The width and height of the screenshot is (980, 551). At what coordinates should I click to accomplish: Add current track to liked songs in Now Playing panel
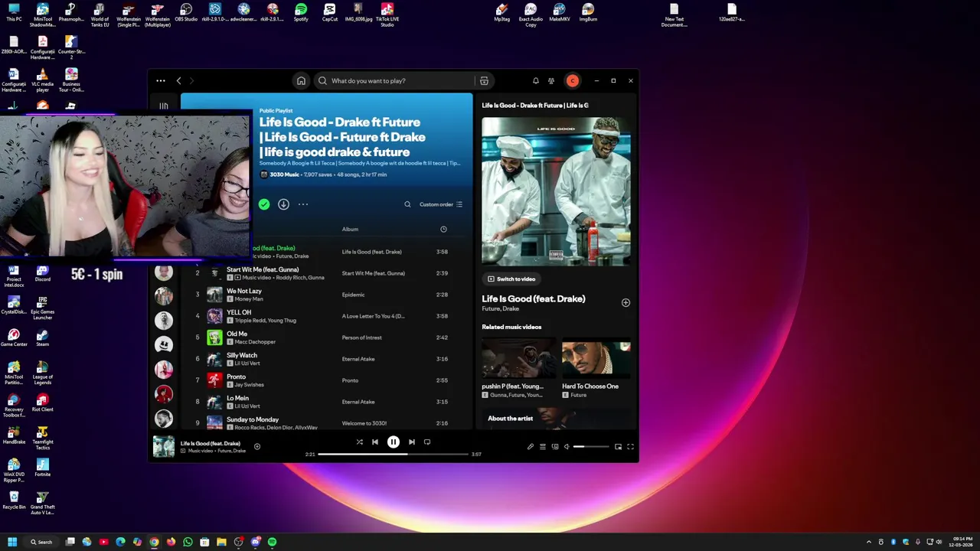point(626,302)
